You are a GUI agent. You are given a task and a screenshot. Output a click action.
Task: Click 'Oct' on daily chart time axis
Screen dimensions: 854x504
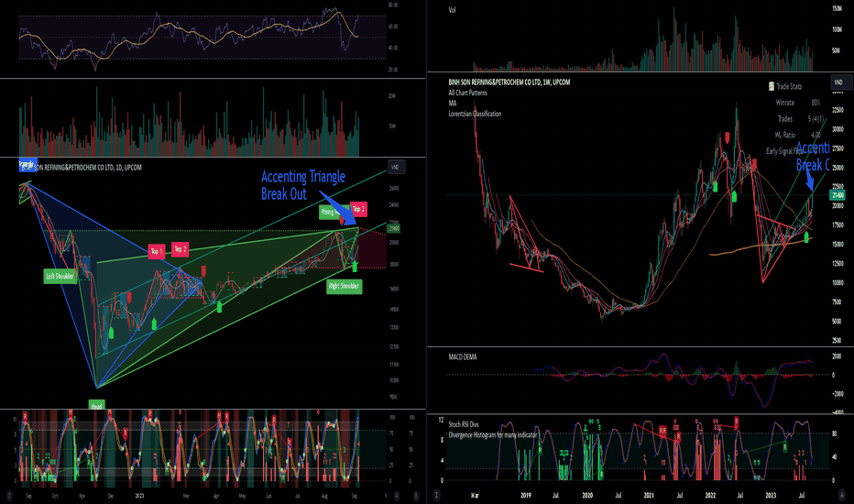(55, 496)
